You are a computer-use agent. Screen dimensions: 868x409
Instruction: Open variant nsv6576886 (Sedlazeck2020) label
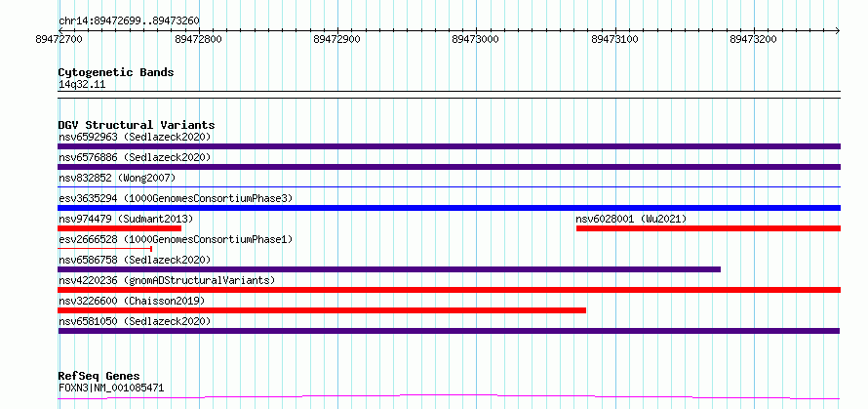pos(135,157)
